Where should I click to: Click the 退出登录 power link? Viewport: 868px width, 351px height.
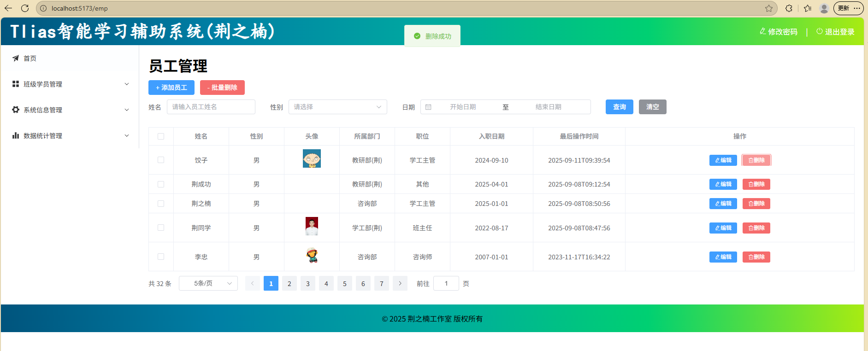[x=835, y=32]
